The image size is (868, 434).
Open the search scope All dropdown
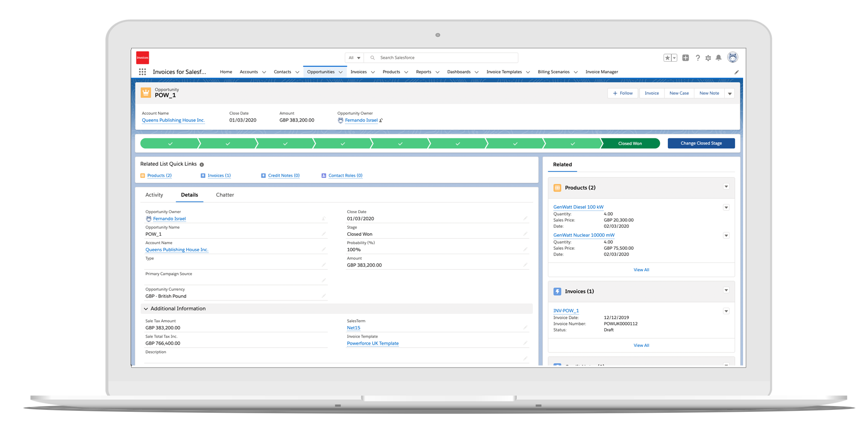click(x=354, y=58)
